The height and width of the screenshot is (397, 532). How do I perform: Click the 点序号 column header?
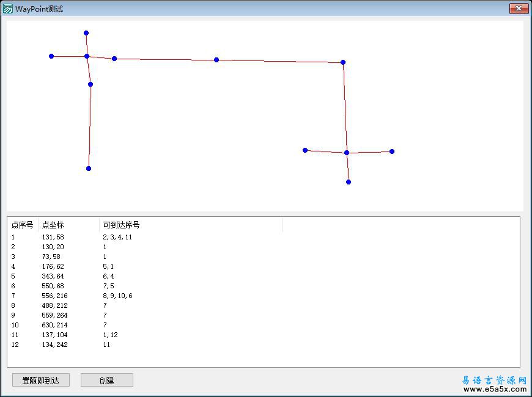tap(23, 225)
